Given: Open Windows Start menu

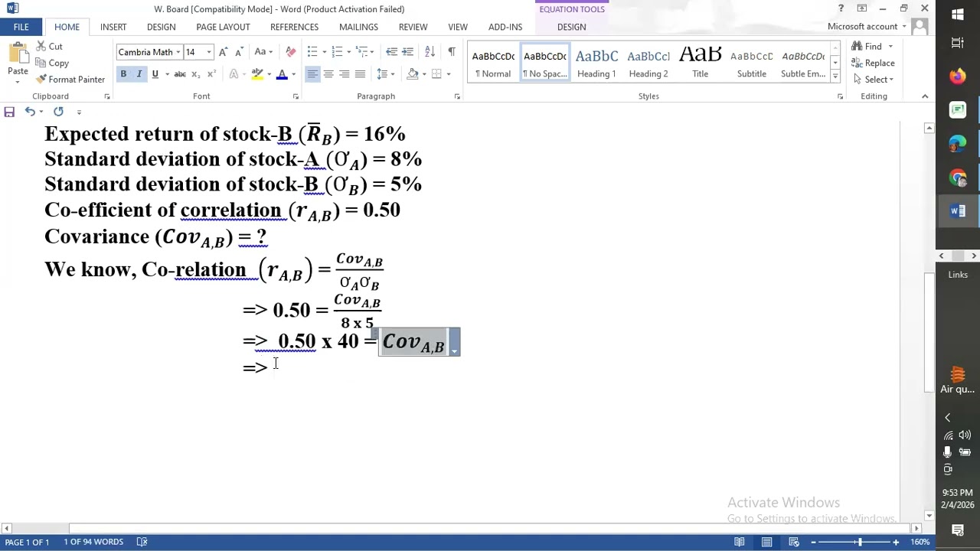Looking at the screenshot, I should click(x=958, y=15).
